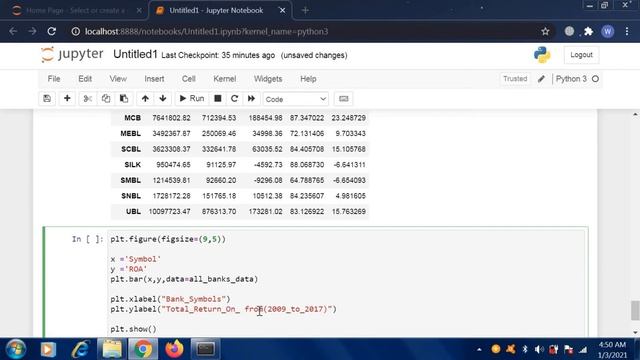Click the Python logo icon
This screenshot has height=360, width=640.
(x=542, y=55)
